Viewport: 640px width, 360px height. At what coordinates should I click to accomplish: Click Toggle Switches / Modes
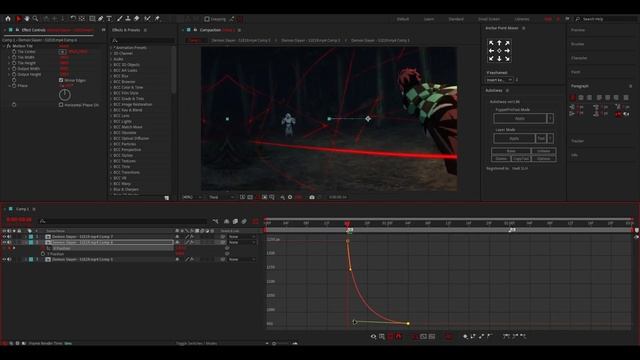[x=196, y=344]
